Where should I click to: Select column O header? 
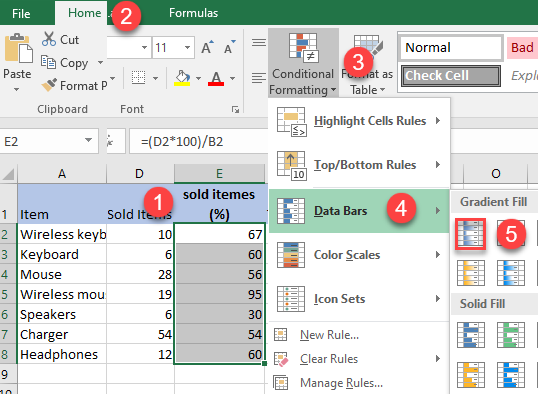click(495, 174)
